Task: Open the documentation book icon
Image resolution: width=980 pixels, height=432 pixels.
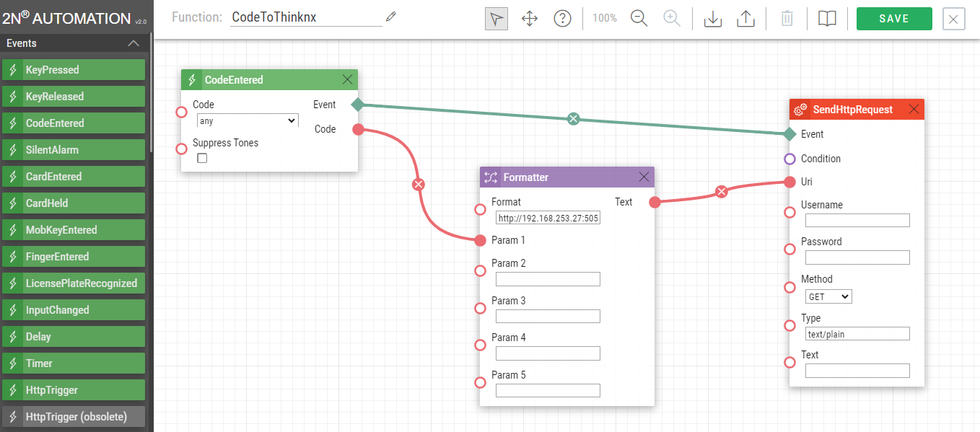Action: (x=826, y=19)
